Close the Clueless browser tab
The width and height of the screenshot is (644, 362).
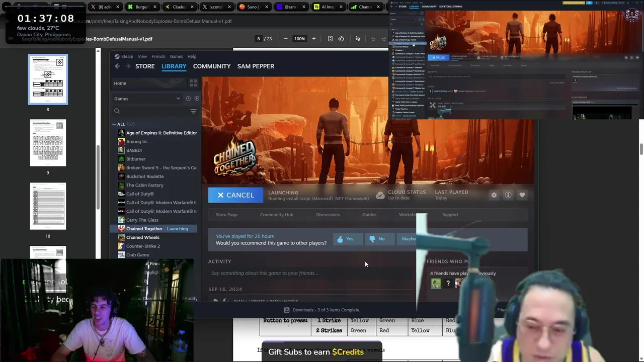pos(192,7)
